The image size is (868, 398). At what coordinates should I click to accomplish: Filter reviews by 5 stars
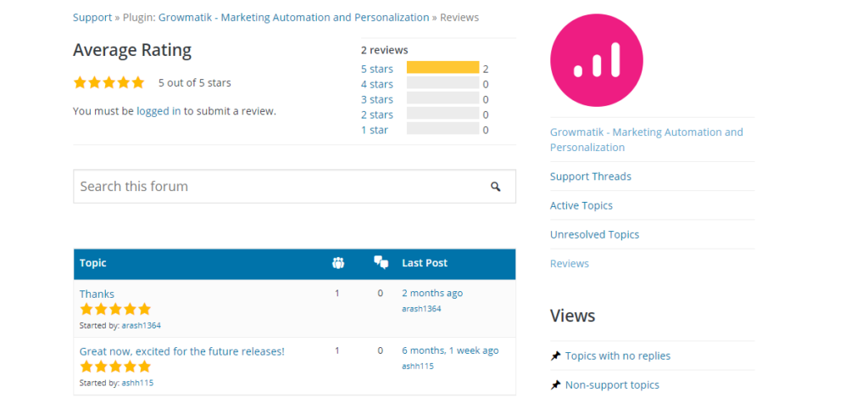click(x=377, y=69)
